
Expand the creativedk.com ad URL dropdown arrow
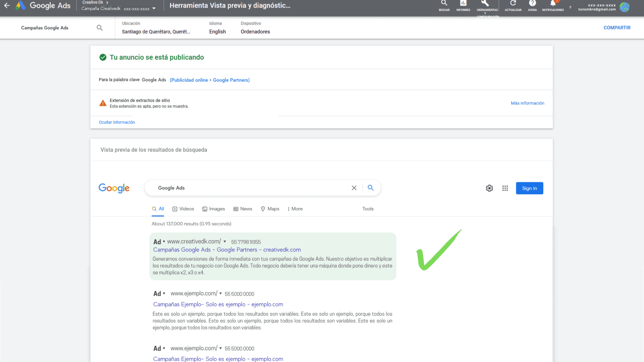click(x=225, y=242)
